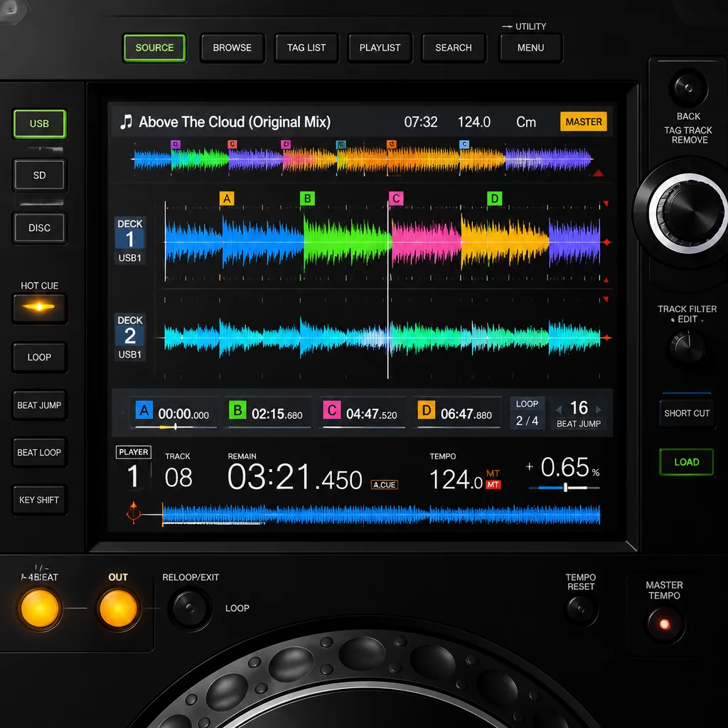Select the SOURCE button
728x728 pixels.
(154, 48)
